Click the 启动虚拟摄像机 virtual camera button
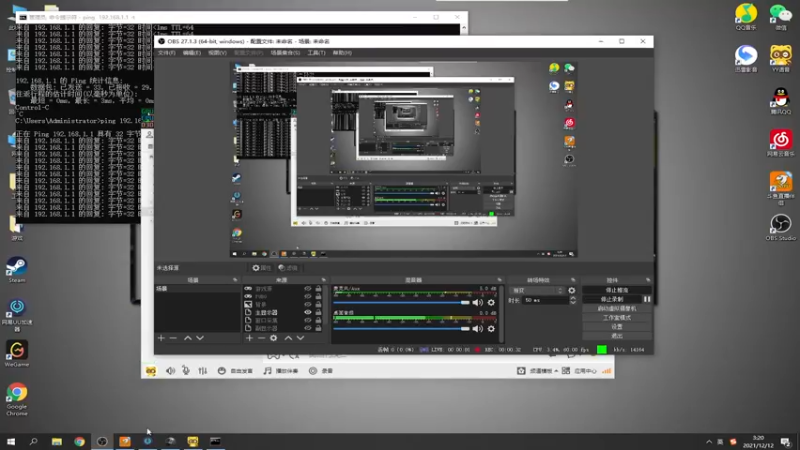Screen dimensions: 800x450 tap(617, 309)
